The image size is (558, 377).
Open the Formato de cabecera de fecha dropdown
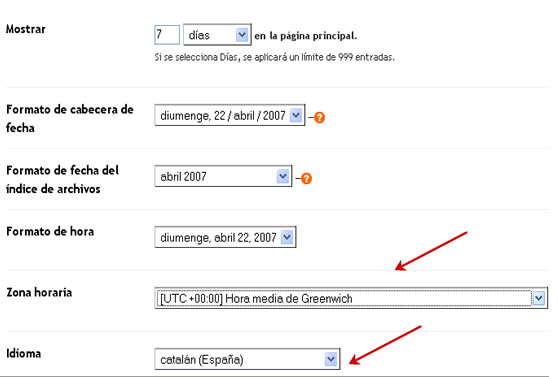pyautogui.click(x=230, y=115)
